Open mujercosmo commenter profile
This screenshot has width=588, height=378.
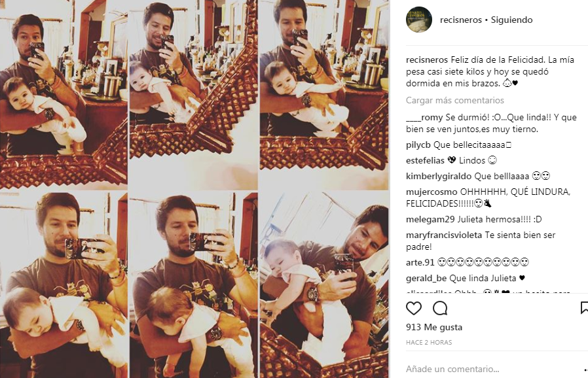432,192
